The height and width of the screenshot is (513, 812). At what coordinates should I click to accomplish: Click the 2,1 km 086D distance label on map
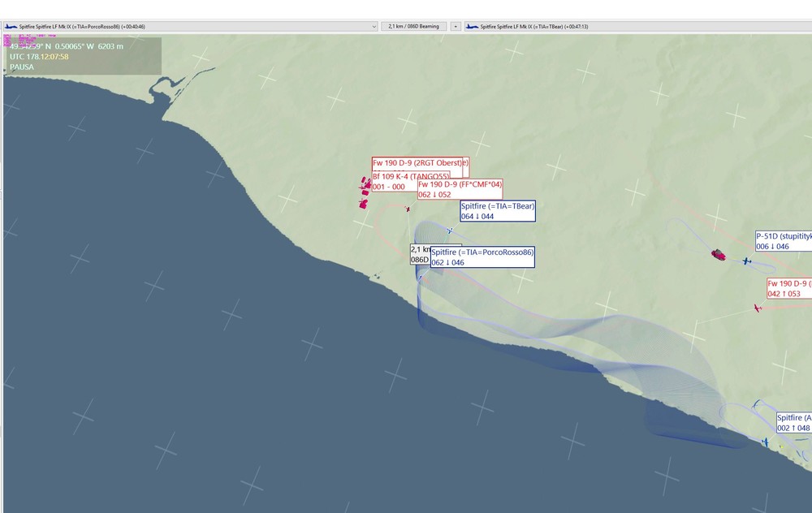[420, 254]
